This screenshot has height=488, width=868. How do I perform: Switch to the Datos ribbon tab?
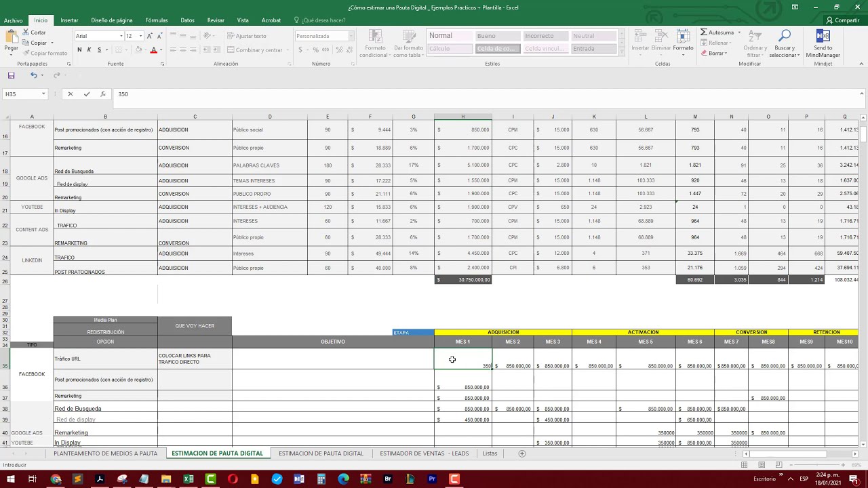coord(188,20)
